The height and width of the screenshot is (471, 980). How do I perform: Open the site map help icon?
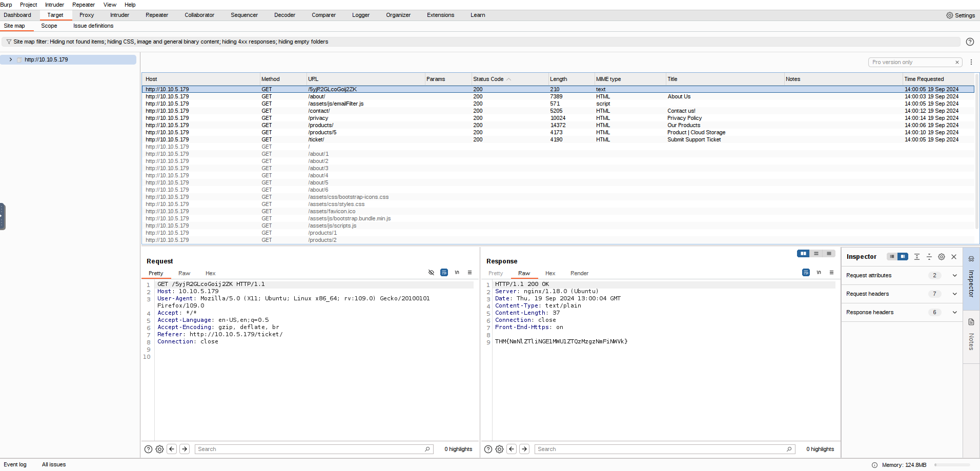(970, 42)
